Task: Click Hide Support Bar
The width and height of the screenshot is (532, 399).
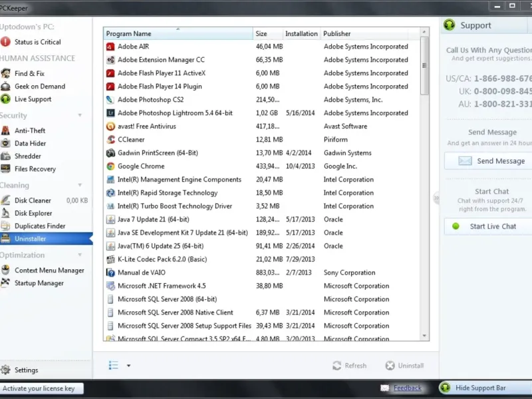Action: coord(485,388)
